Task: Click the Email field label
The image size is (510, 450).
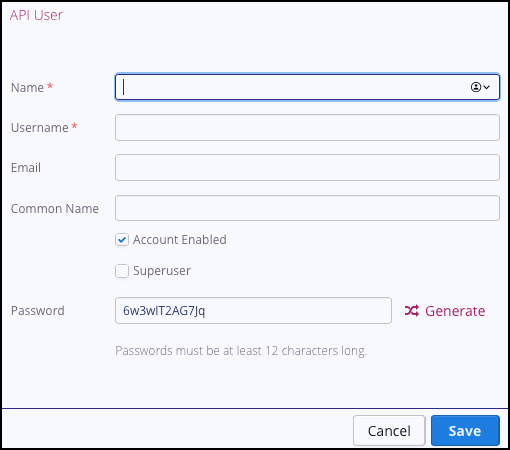Action: [x=26, y=168]
